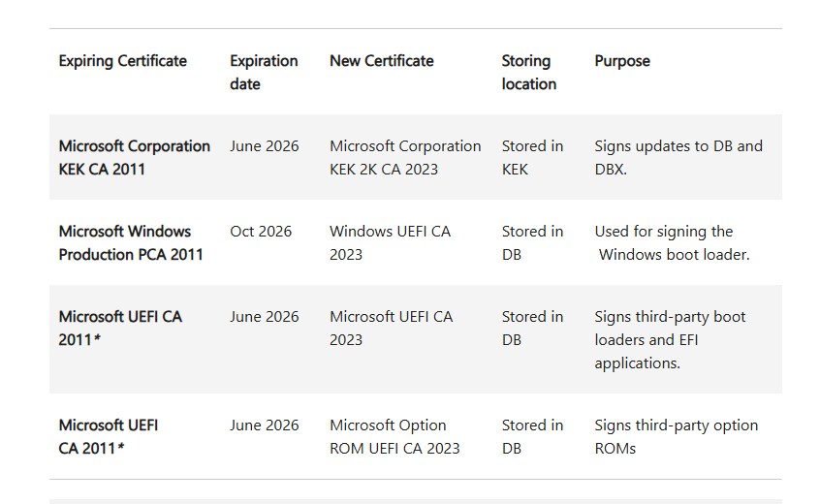820x504 pixels.
Task: Click the expiration date in the Option ROM row
Action: pos(265,425)
